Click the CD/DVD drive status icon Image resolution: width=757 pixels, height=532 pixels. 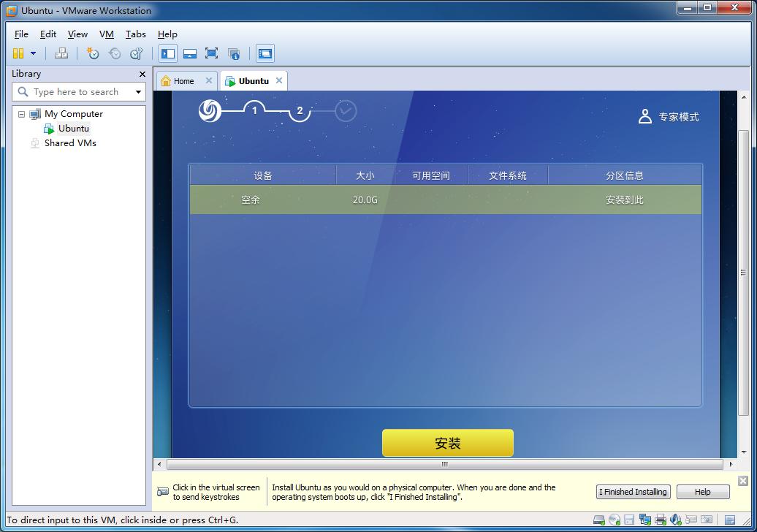[614, 520]
